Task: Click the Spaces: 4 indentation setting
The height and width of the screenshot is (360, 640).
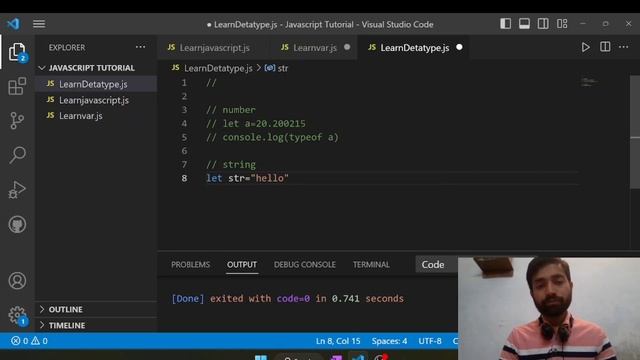Action: (x=389, y=341)
